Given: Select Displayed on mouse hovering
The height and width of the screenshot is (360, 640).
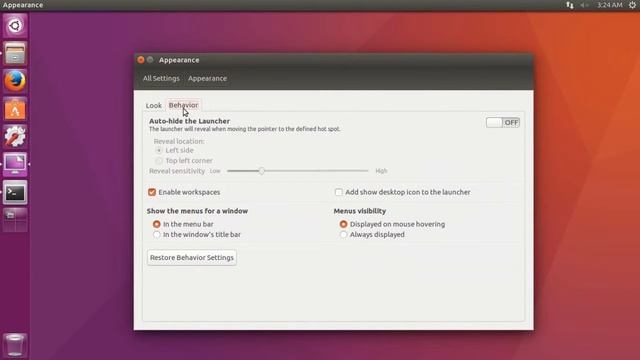Looking at the screenshot, I should pos(392,224).
